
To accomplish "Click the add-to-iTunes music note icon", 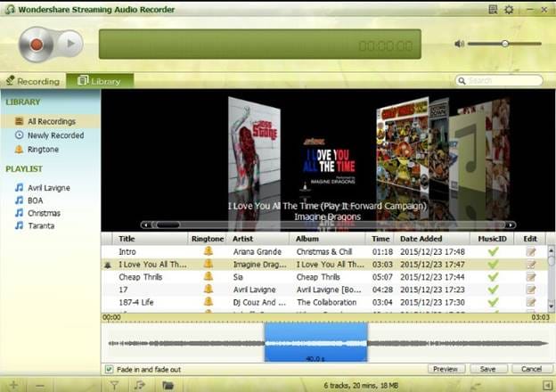I will click(140, 385).
